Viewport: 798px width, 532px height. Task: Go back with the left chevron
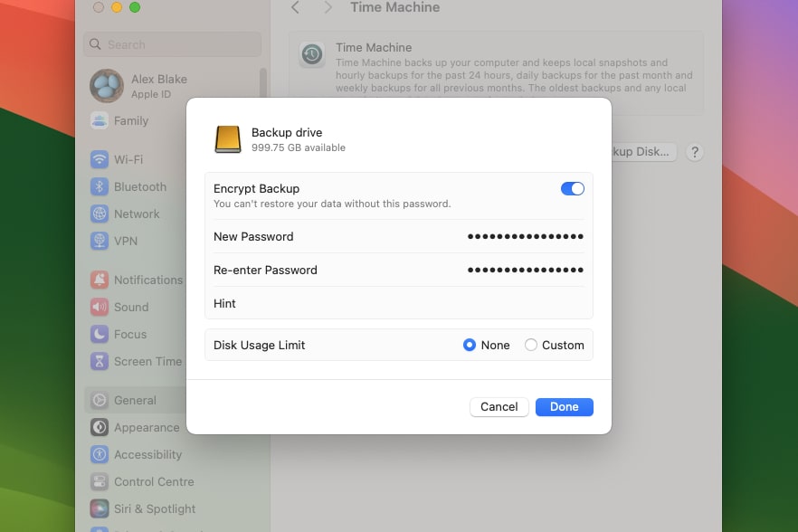pos(295,7)
